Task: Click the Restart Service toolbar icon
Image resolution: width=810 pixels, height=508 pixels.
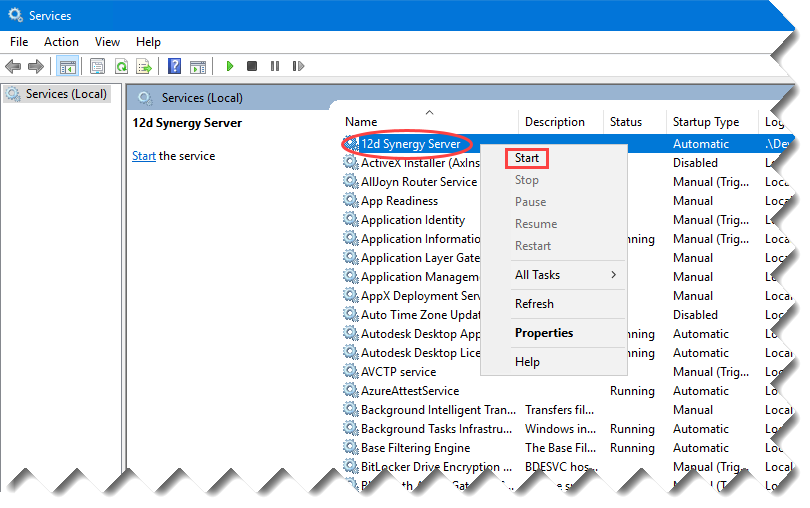Action: tap(298, 66)
